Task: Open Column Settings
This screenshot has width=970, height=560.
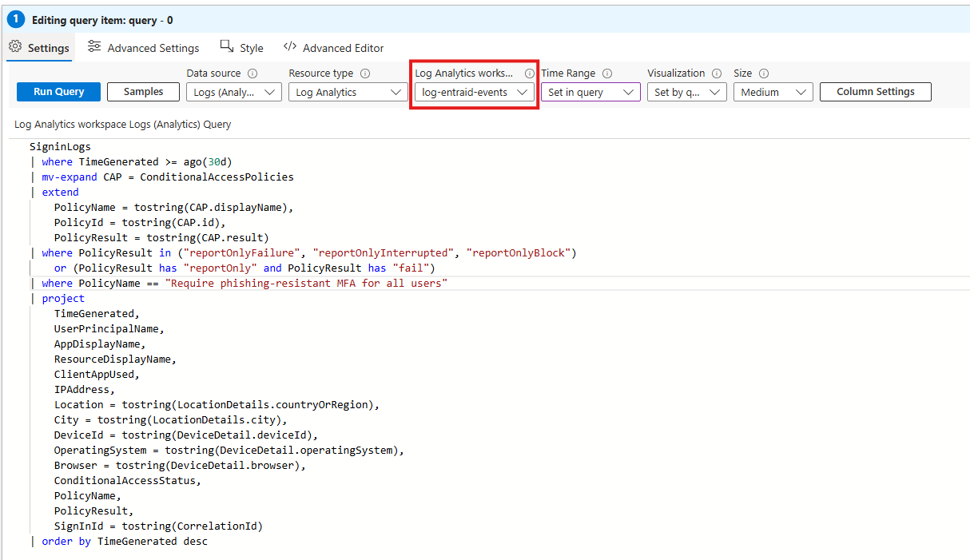Action: (875, 91)
